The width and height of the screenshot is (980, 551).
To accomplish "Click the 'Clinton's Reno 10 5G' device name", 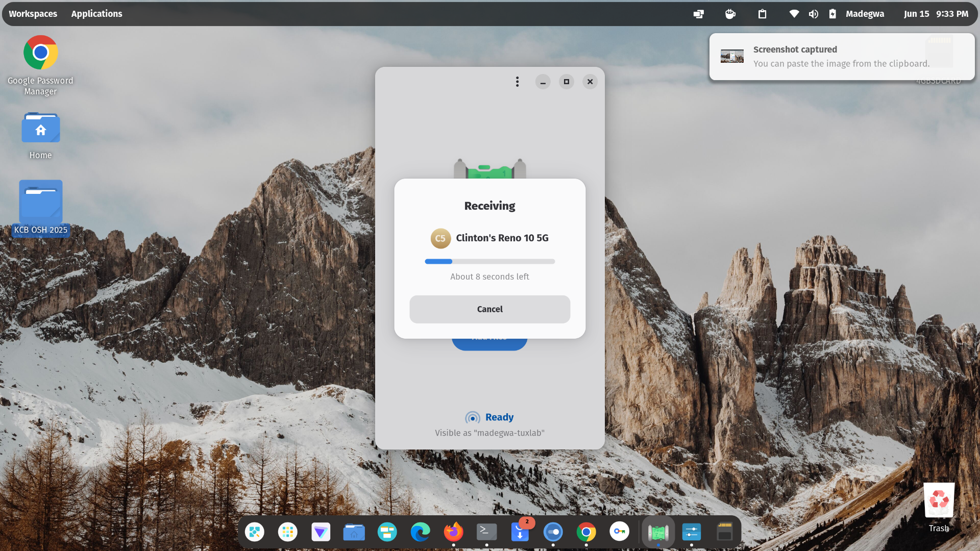I will pyautogui.click(x=502, y=238).
